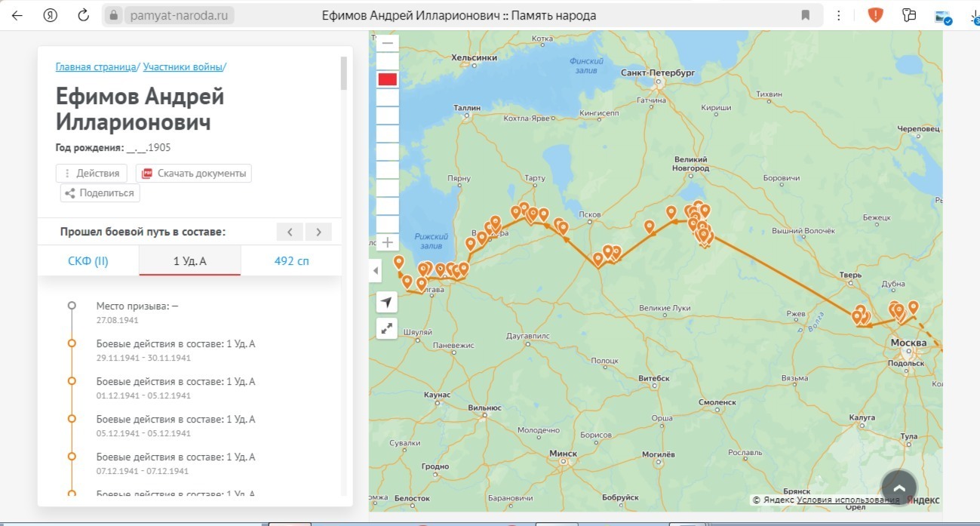Switch to the 492 сп tab
The image size is (980, 526).
[291, 261]
